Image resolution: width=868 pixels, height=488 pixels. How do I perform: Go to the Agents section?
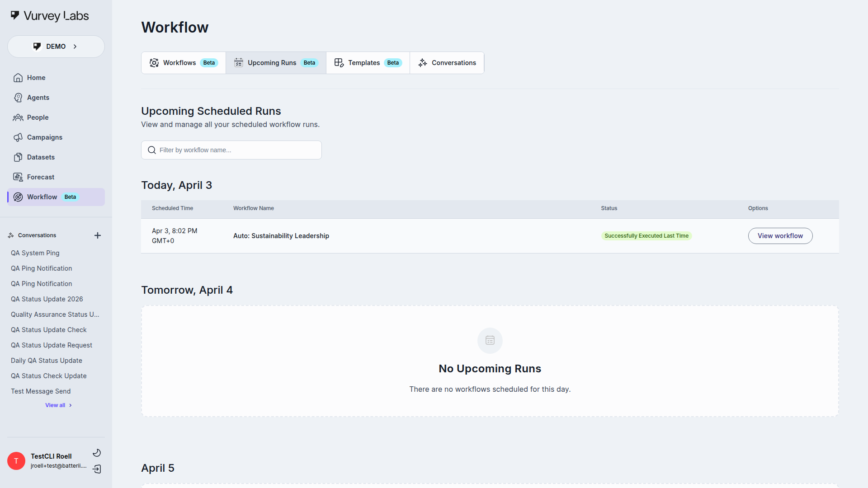38,98
